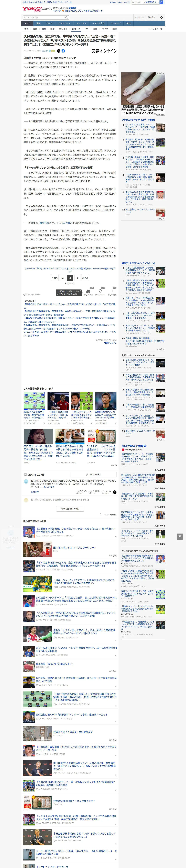The image size is (186, 868).
Task: Expand 返信 2件 replies
Action: coord(34,492)
